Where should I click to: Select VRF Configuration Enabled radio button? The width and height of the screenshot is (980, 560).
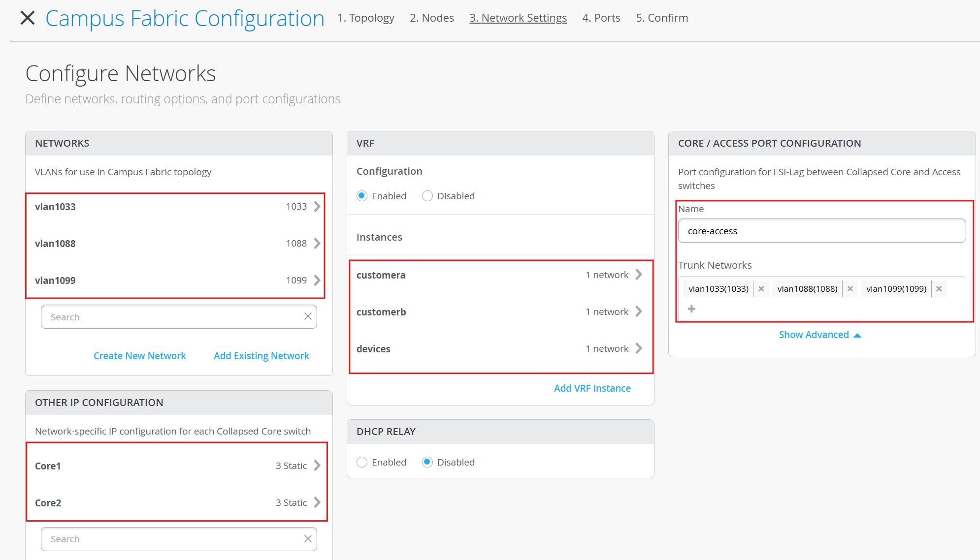tap(362, 196)
